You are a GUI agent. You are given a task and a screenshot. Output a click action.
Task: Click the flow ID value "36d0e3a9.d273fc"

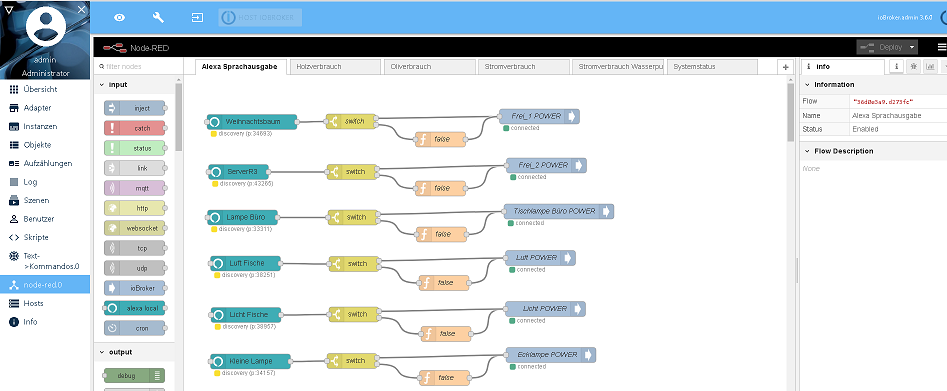(x=883, y=102)
